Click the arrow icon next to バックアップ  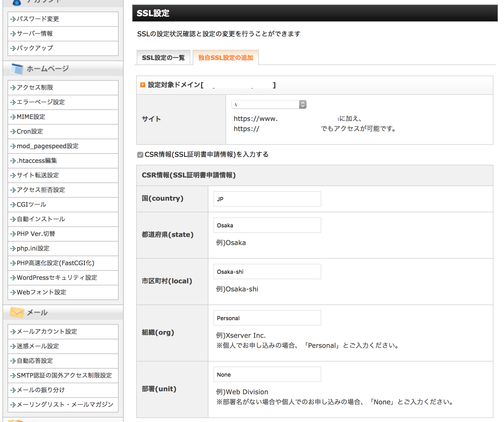pyautogui.click(x=13, y=48)
